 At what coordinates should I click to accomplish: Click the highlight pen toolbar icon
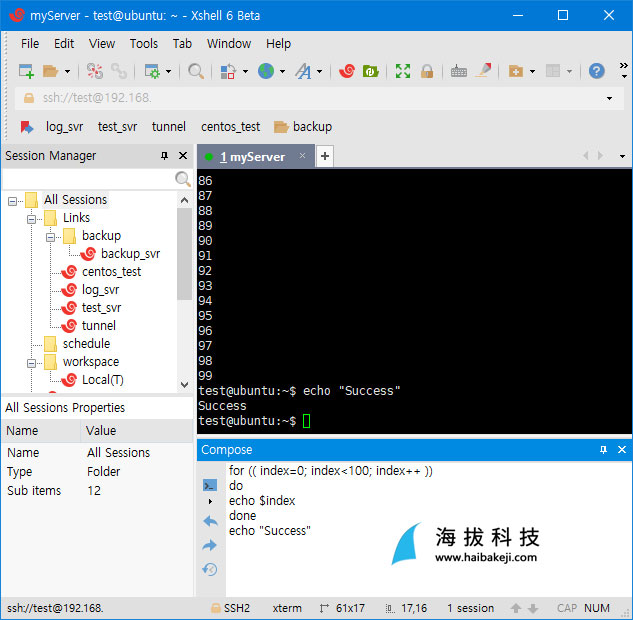(483, 71)
